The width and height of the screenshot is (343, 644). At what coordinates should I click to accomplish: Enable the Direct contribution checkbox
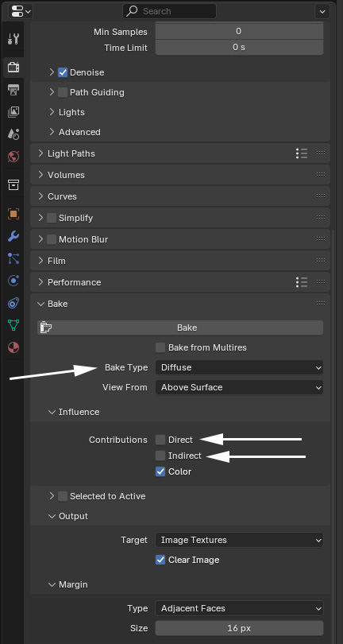pos(160,440)
